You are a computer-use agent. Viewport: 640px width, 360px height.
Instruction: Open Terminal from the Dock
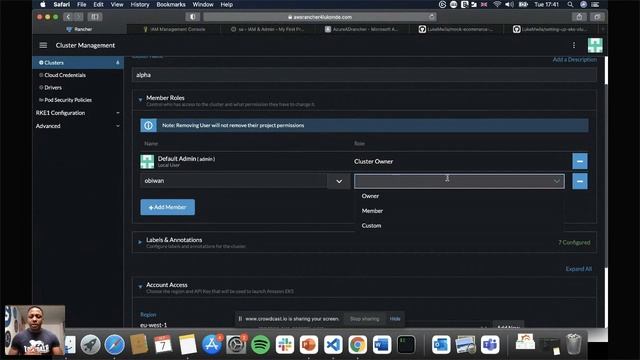[406, 345]
